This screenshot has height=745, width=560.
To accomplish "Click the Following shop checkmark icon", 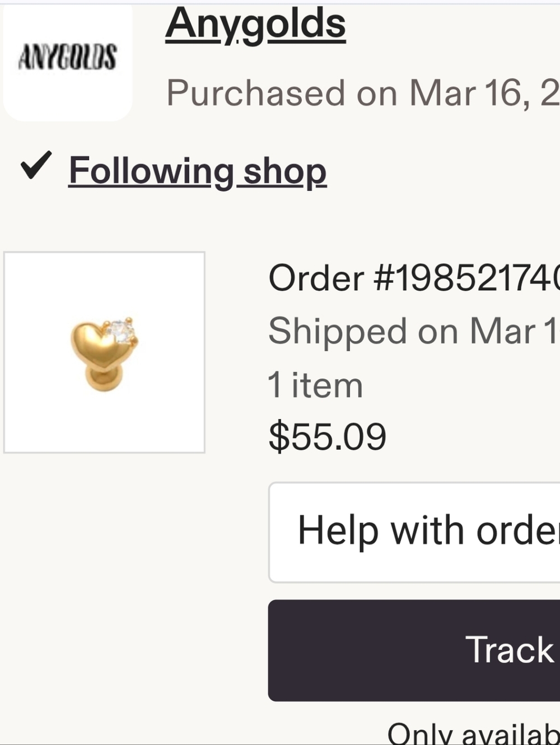I will [36, 166].
